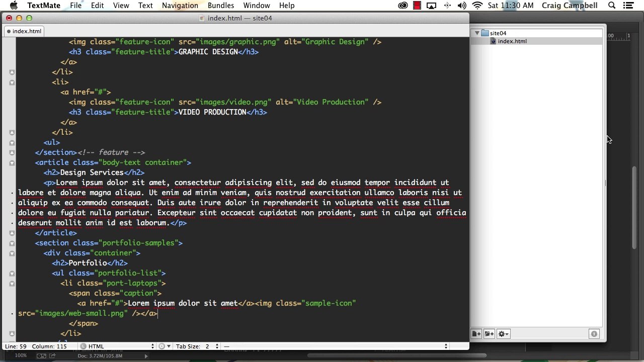Click the GRAPHIC DESIGN heading text
The image size is (644, 362).
(x=208, y=52)
